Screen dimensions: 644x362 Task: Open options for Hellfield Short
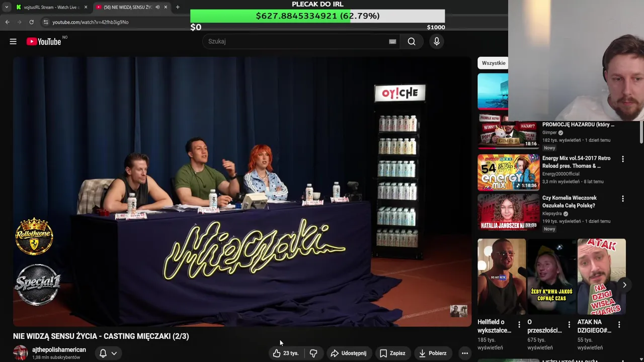coord(519,325)
